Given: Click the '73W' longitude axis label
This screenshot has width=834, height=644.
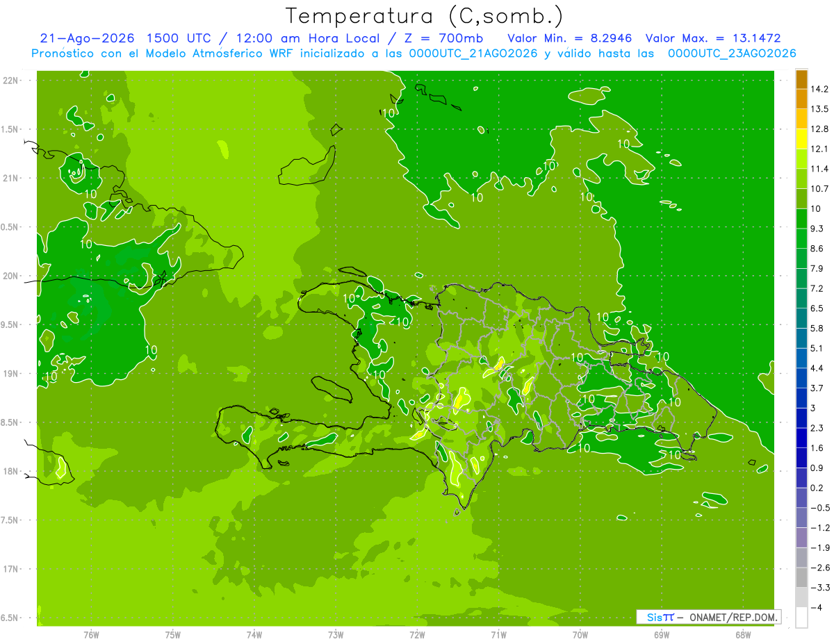Looking at the screenshot, I should (336, 635).
